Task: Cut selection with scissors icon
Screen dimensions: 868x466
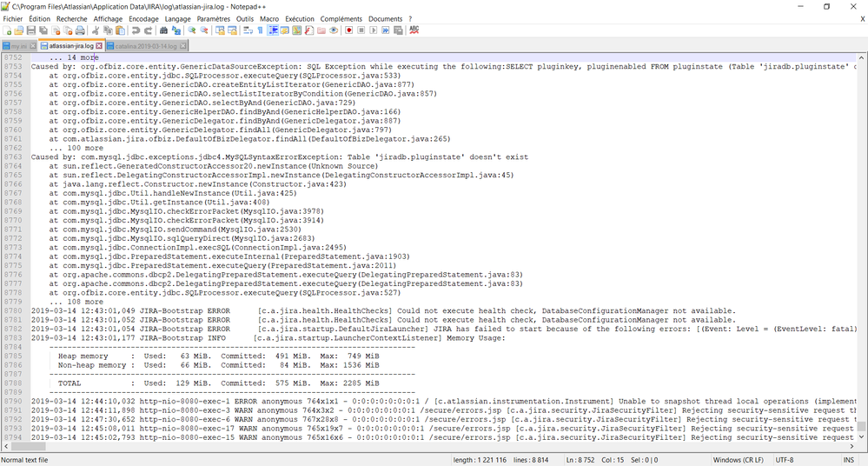Action: click(x=96, y=30)
